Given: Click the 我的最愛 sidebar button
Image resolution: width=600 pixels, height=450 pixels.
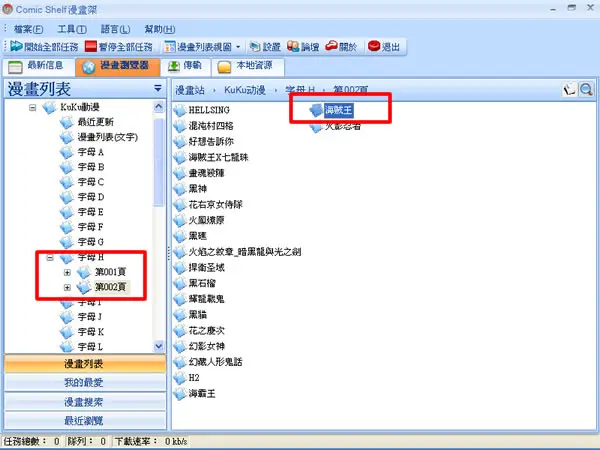Looking at the screenshot, I should coord(85,382).
